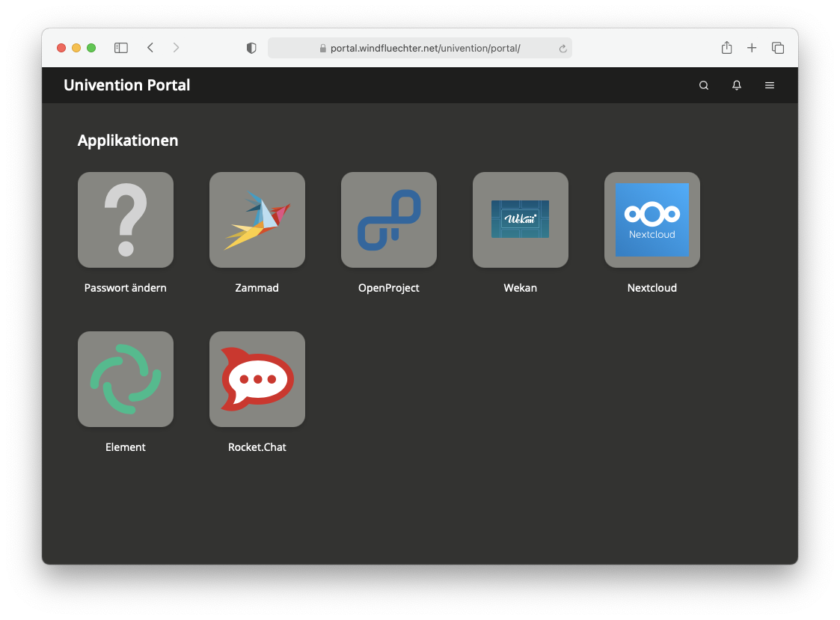Open the Safari share menu
The image size is (840, 620).
726,48
